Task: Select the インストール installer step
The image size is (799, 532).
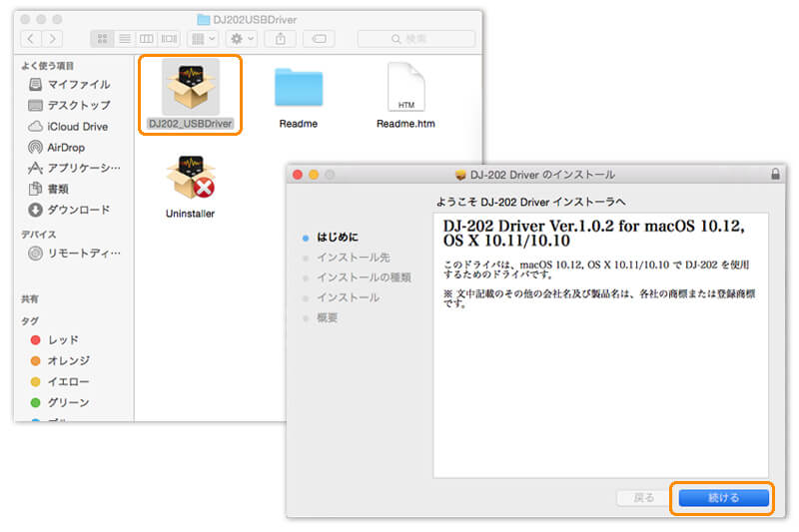Action: pyautogui.click(x=348, y=297)
